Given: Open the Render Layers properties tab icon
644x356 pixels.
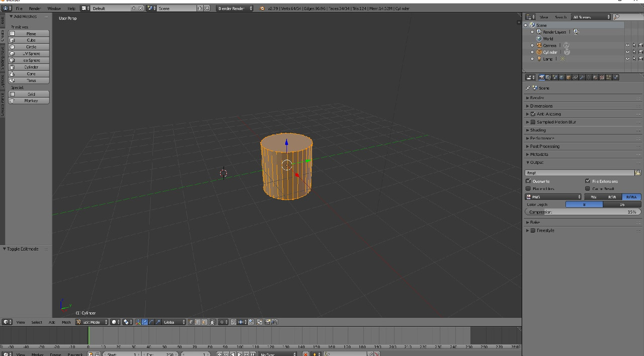Looking at the screenshot, I should (x=548, y=78).
